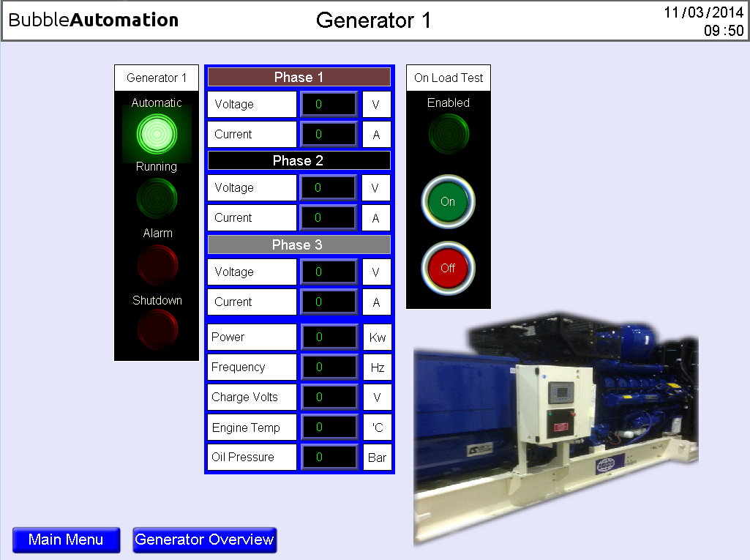Click the Charge Volts value field
Image resolution: width=750 pixels, height=560 pixels.
tap(329, 397)
